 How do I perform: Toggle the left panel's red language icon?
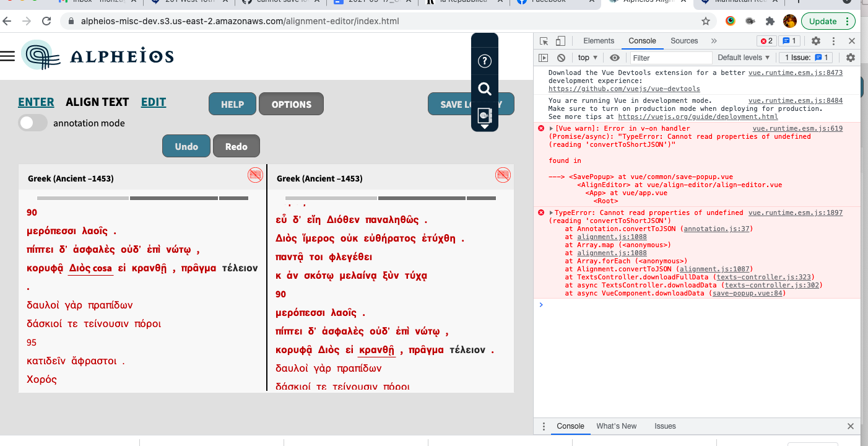coord(254,175)
